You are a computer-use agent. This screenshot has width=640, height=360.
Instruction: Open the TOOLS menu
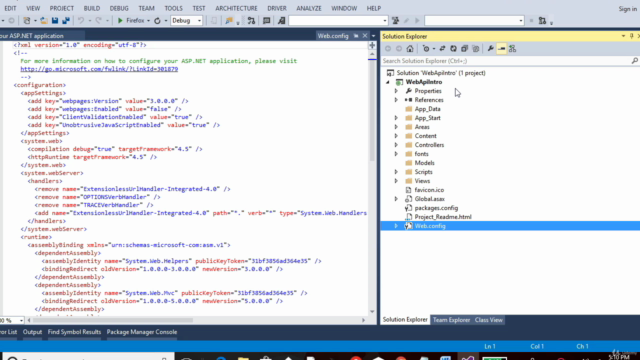[173, 8]
